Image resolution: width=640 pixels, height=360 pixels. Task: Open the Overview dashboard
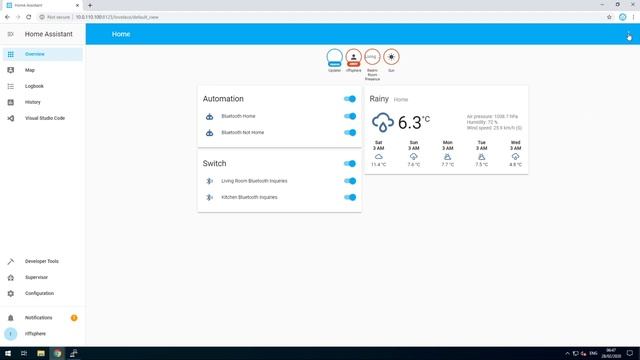[x=43, y=54]
